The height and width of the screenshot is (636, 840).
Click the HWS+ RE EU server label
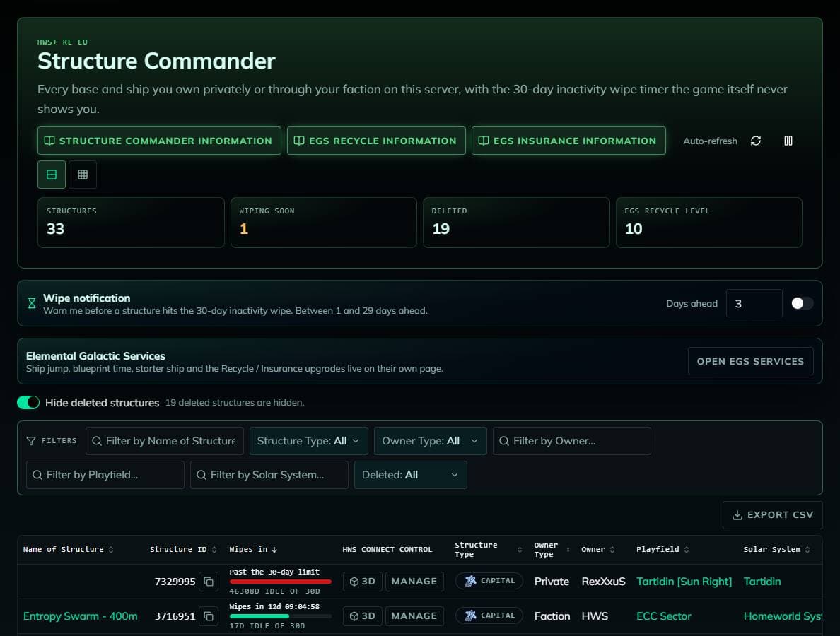[x=62, y=42]
